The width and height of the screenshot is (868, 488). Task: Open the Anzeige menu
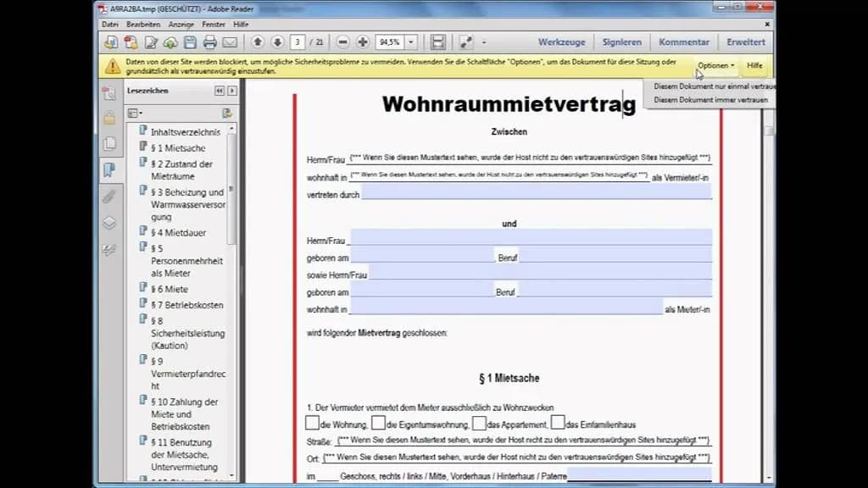181,25
